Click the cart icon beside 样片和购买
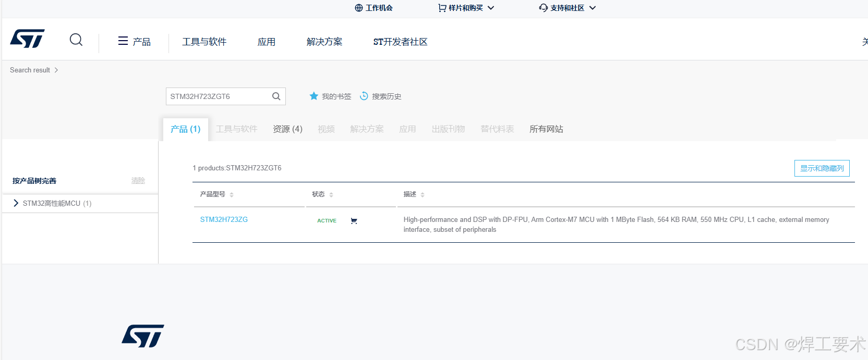 442,8
